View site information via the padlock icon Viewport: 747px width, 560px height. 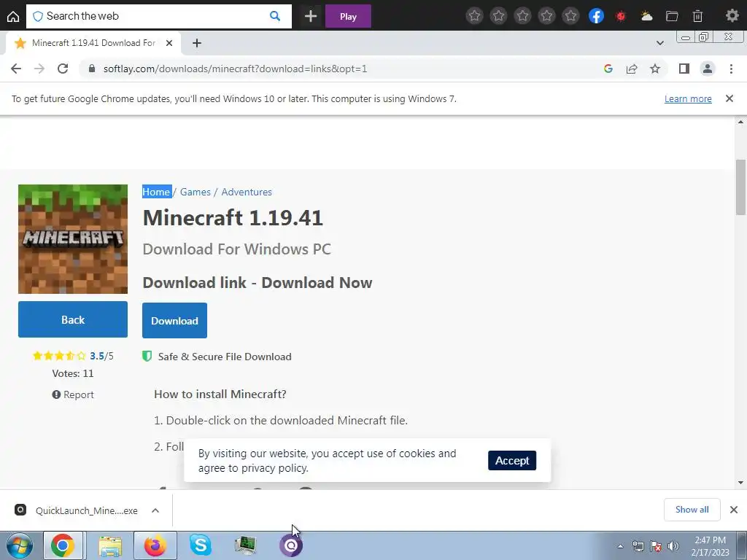point(91,69)
